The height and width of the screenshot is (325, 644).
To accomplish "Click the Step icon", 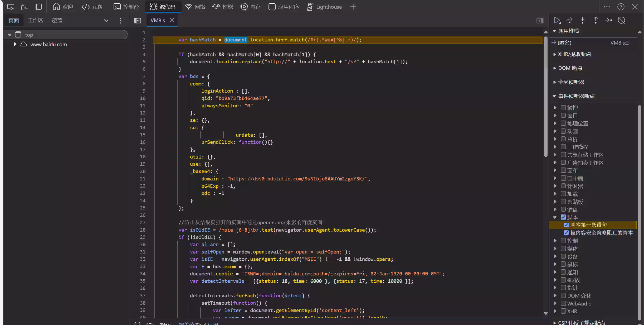I will [x=608, y=20].
